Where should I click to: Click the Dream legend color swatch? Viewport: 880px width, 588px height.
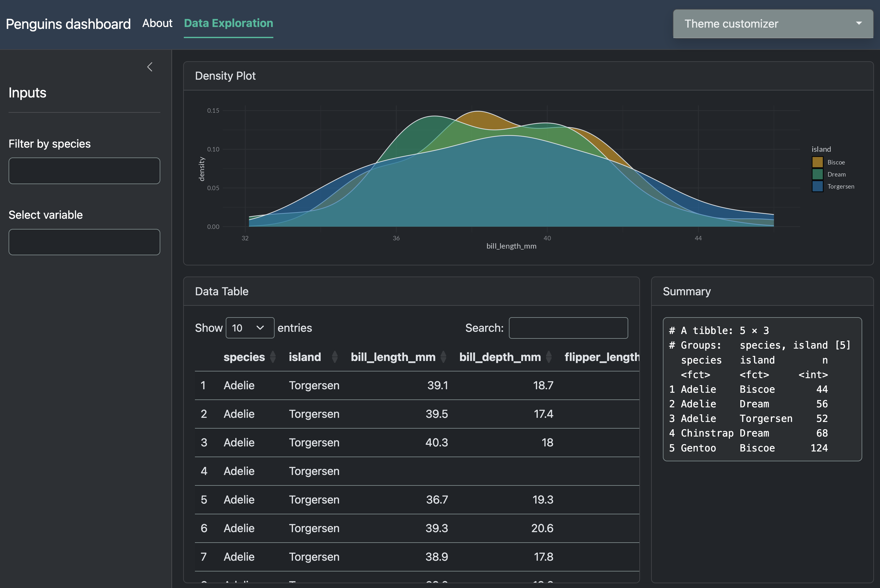pyautogui.click(x=817, y=174)
